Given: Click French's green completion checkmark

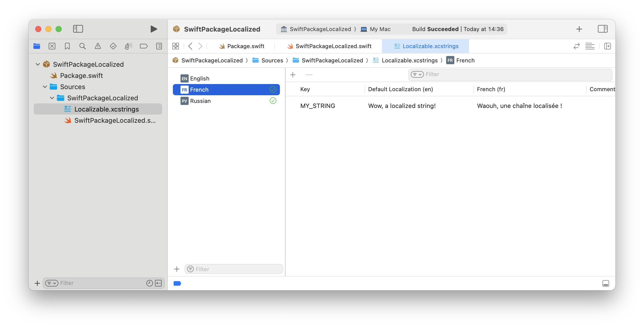Looking at the screenshot, I should click(273, 89).
